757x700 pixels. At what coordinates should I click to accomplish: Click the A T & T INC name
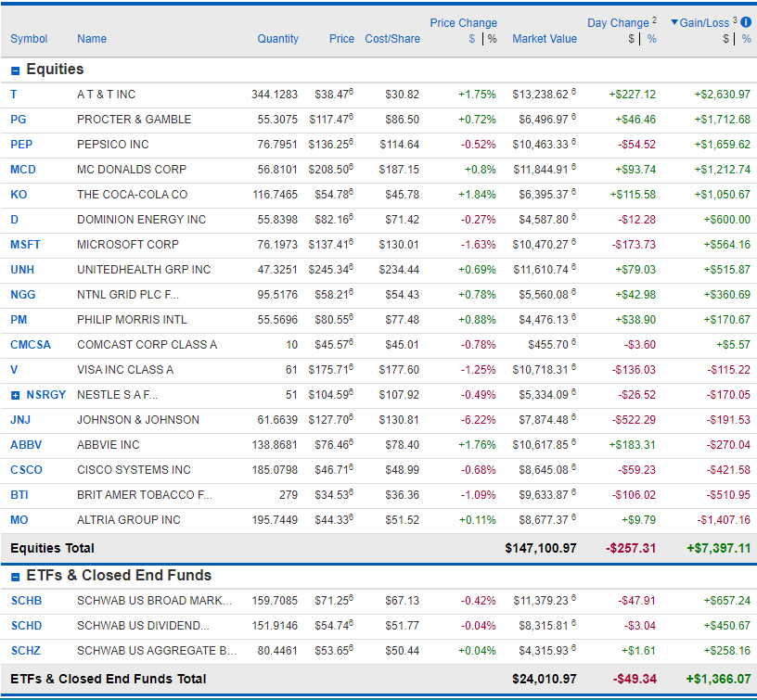(x=106, y=94)
